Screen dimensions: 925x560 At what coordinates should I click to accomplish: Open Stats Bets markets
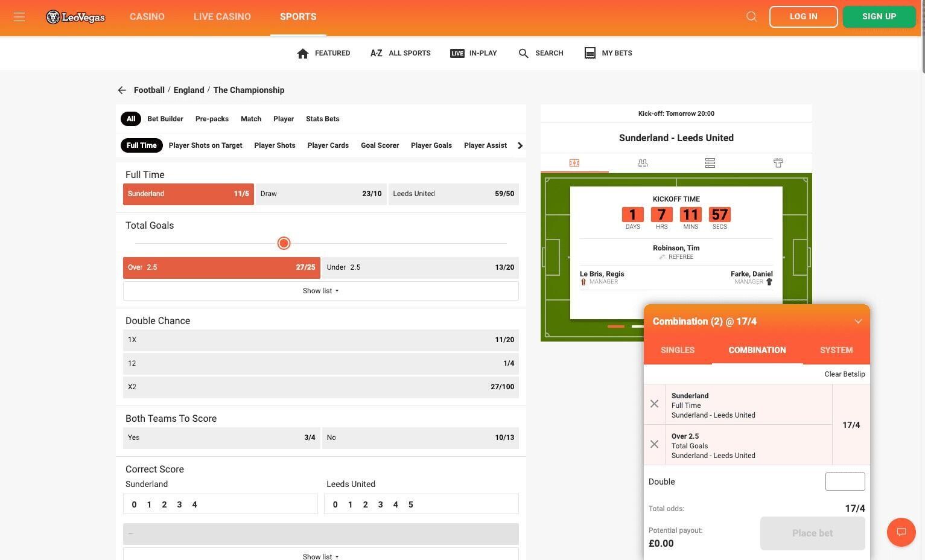tap(323, 119)
